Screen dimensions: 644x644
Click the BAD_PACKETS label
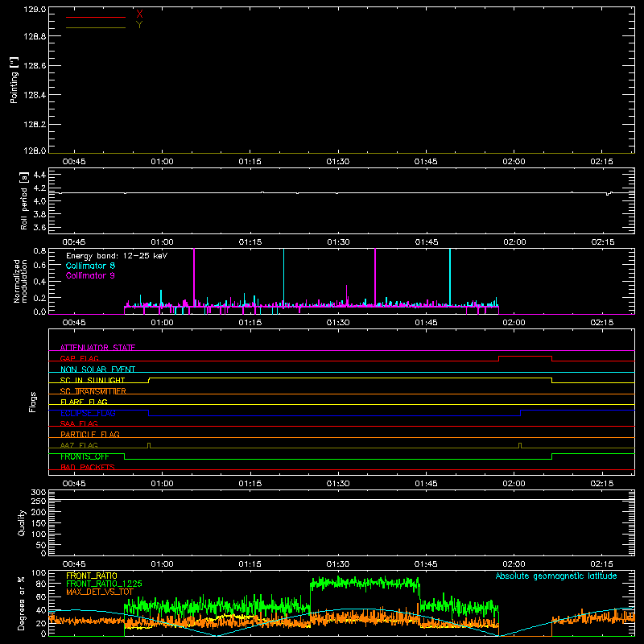coord(88,467)
